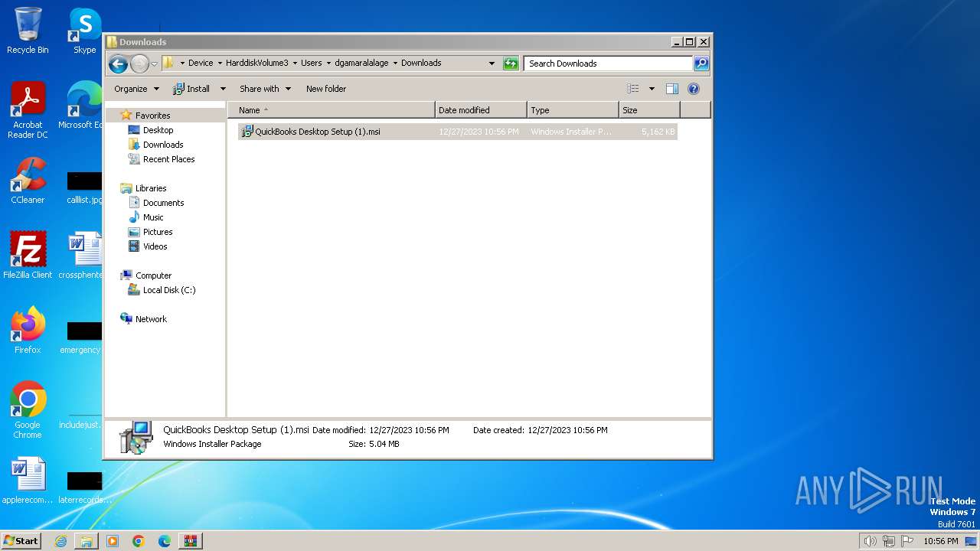Click the laterrecords desktop file
This screenshot has width=980, height=551.
[84, 487]
